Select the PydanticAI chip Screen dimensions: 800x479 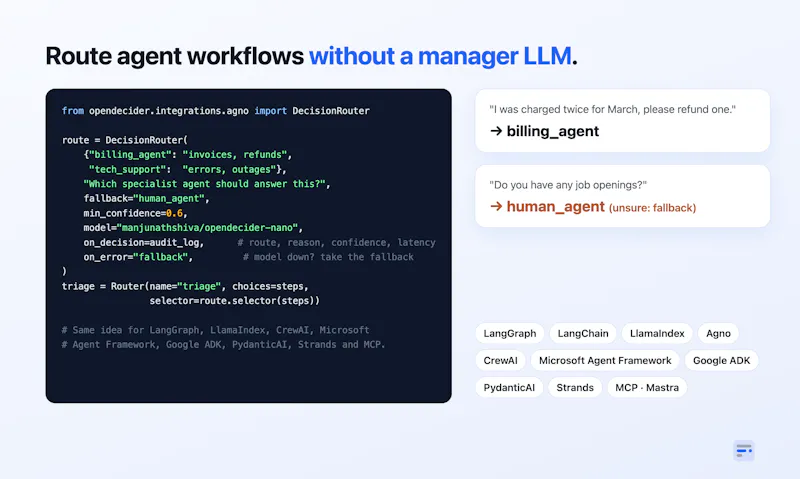click(x=509, y=388)
